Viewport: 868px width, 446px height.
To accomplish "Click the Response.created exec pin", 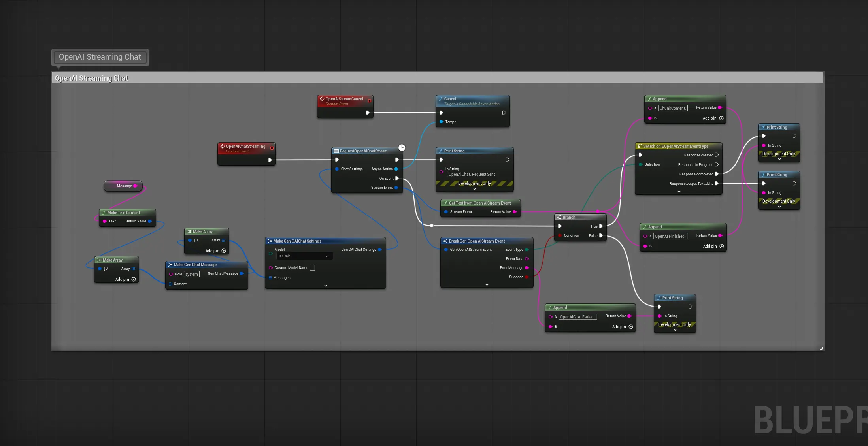I will pos(717,155).
